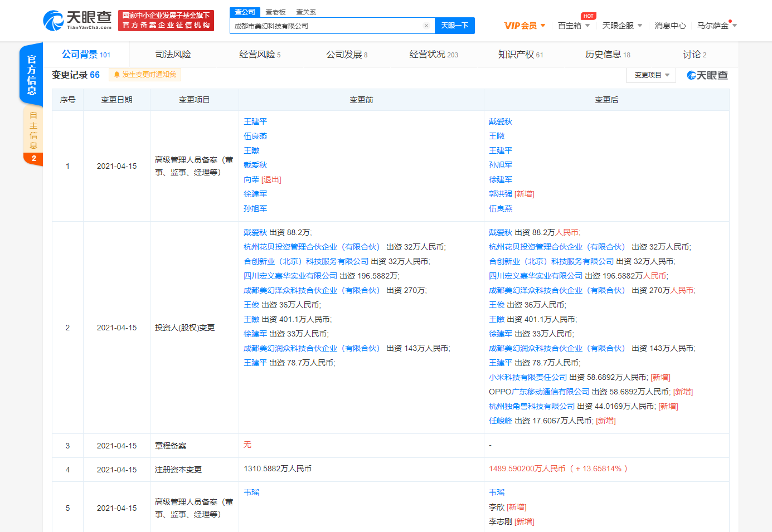The image size is (772, 532).
Task: Expand the 百宝箱 menu
Action: 574,26
